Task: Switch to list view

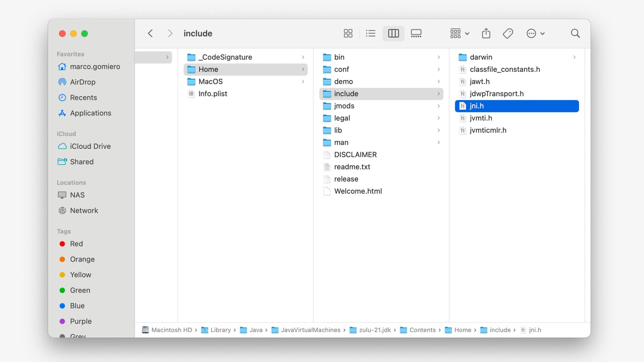Action: click(x=370, y=33)
